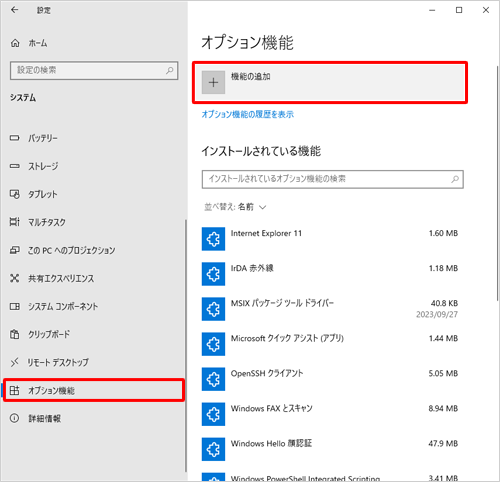Click the MSIX パッケージ ツール ドライバー icon

pyautogui.click(x=213, y=309)
